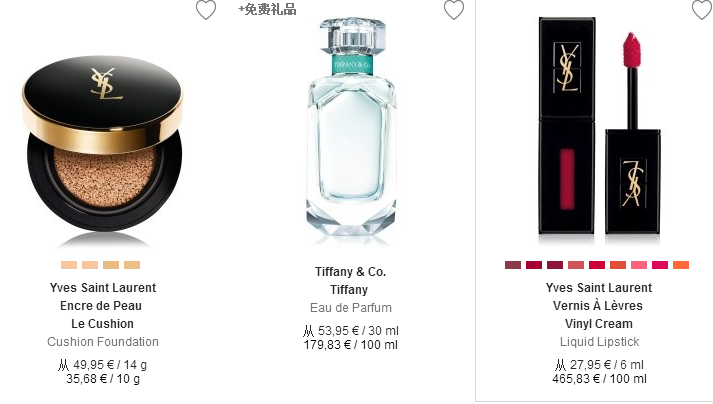Click the Tiffany perfume wishlist heart

click(454, 10)
